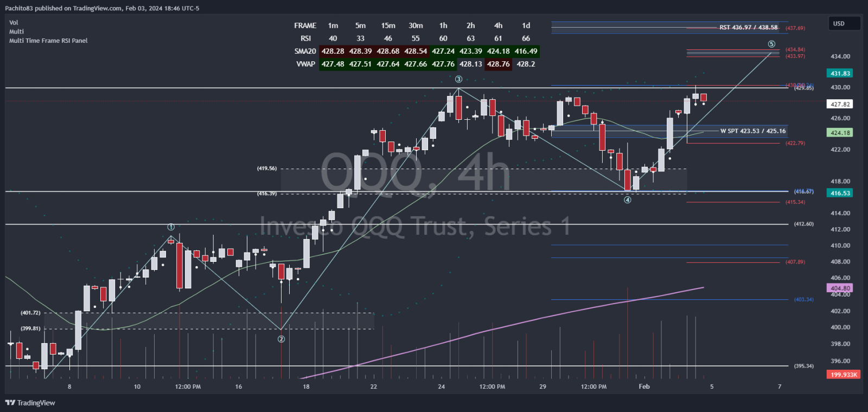
Task: Click the 1d column header
Action: pos(526,25)
